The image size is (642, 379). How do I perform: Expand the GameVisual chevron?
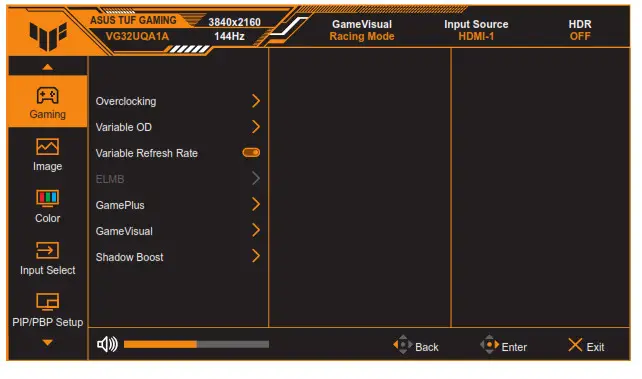[256, 230]
